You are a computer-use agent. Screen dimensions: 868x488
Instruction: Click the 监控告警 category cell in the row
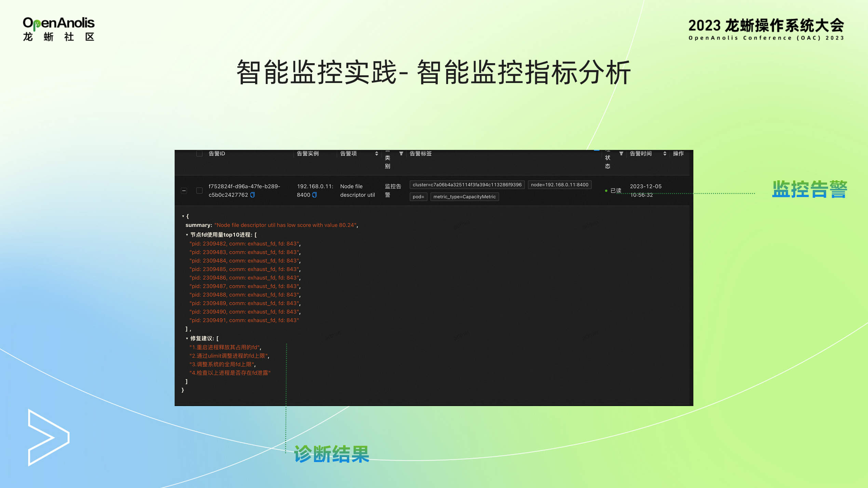(393, 191)
